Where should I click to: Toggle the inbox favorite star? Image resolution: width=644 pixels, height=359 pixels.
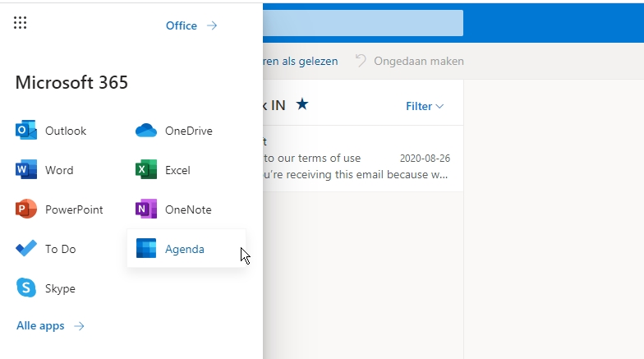302,104
